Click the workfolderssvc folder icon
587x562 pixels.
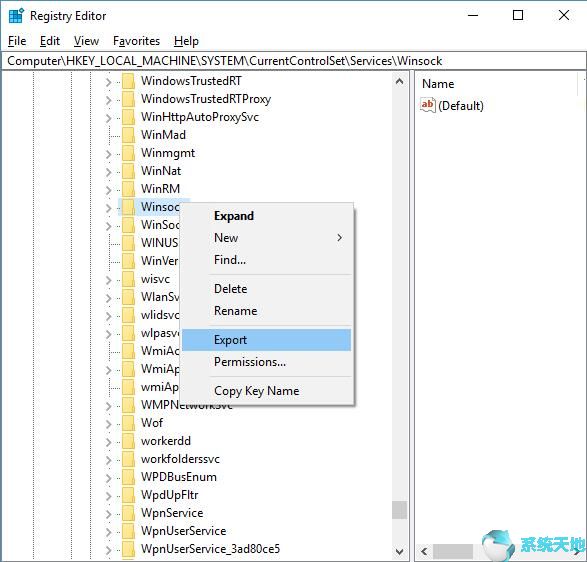click(x=128, y=459)
